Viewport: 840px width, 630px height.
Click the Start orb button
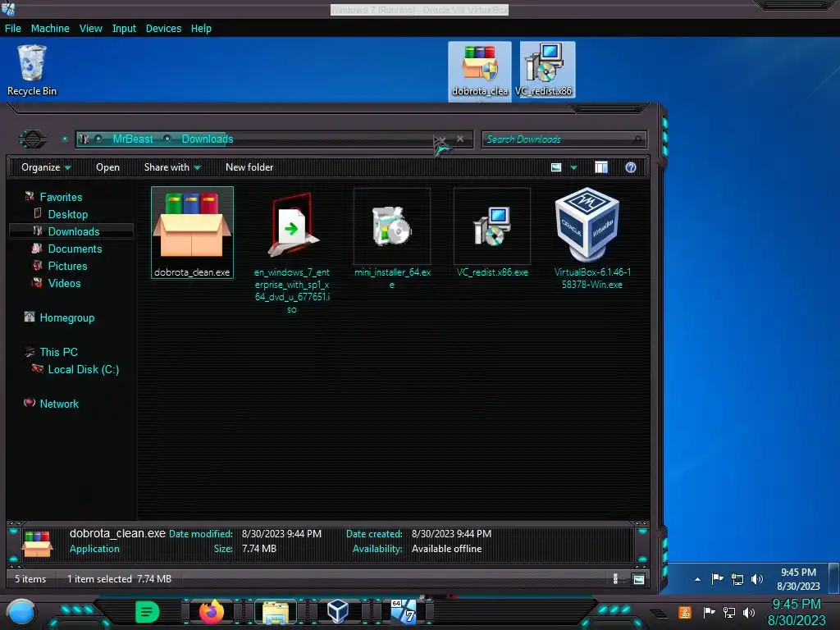pyautogui.click(x=21, y=613)
